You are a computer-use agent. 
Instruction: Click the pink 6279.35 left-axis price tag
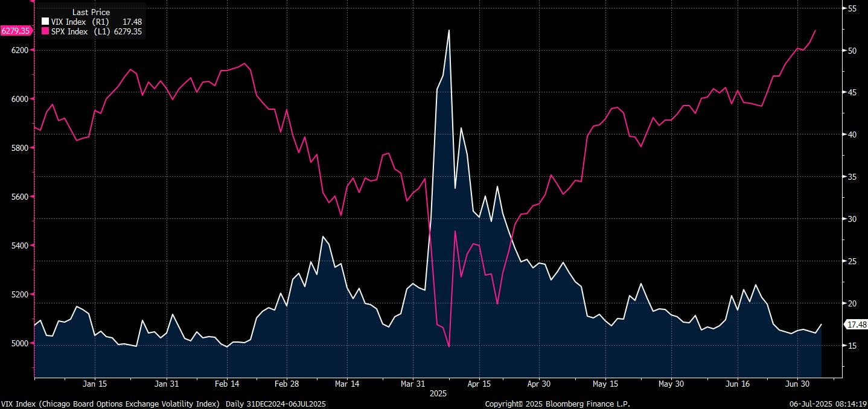point(16,31)
